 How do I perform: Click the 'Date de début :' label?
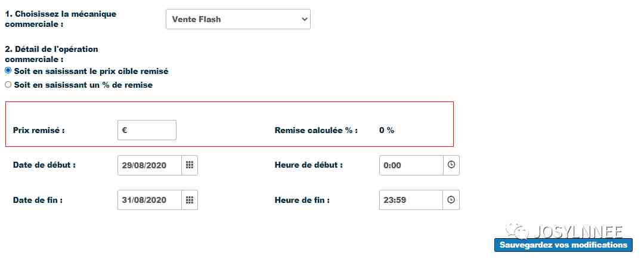44,165
